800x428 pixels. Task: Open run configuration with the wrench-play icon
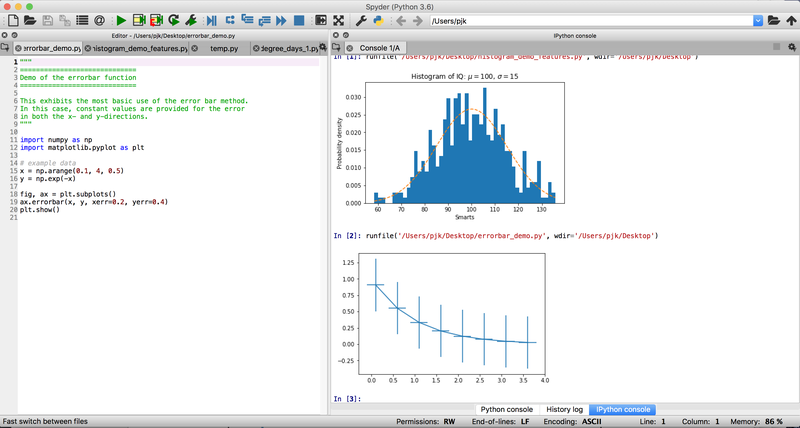pyautogui.click(x=191, y=20)
